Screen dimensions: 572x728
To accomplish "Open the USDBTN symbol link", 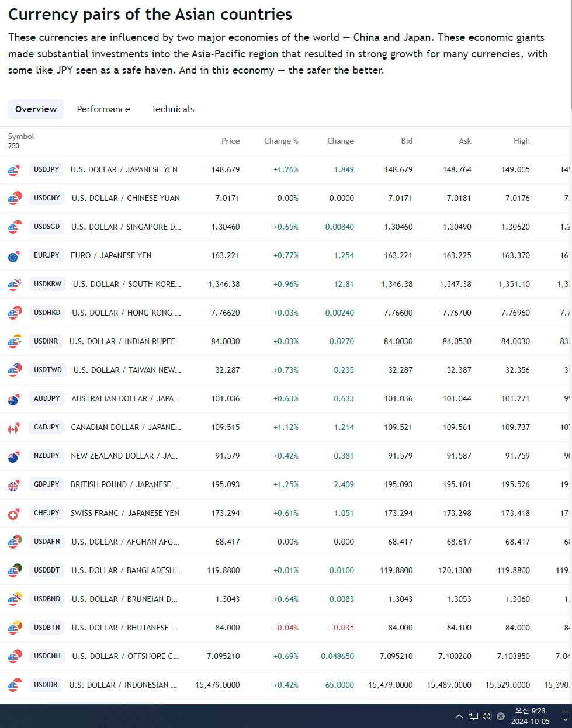I will (x=47, y=628).
